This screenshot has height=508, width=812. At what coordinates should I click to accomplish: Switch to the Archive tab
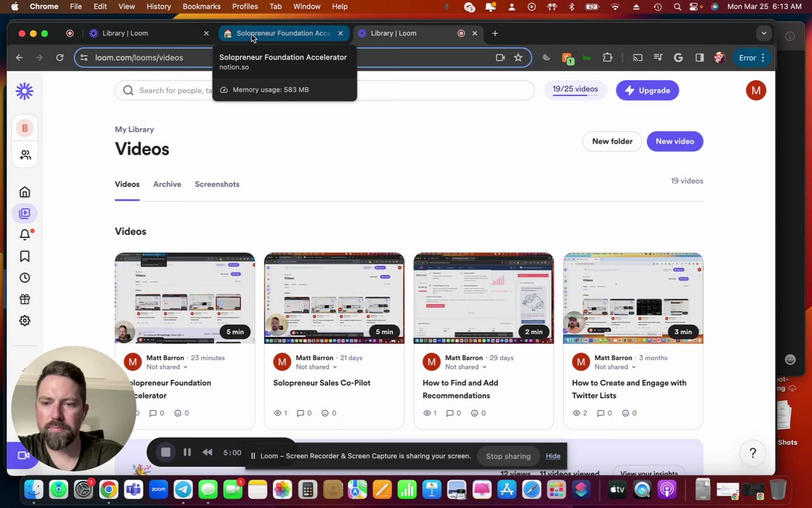[167, 184]
